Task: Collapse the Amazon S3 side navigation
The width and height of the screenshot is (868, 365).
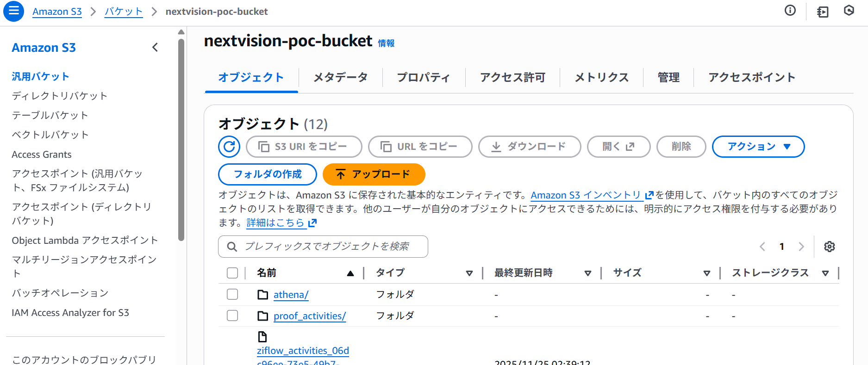Action: [x=155, y=47]
